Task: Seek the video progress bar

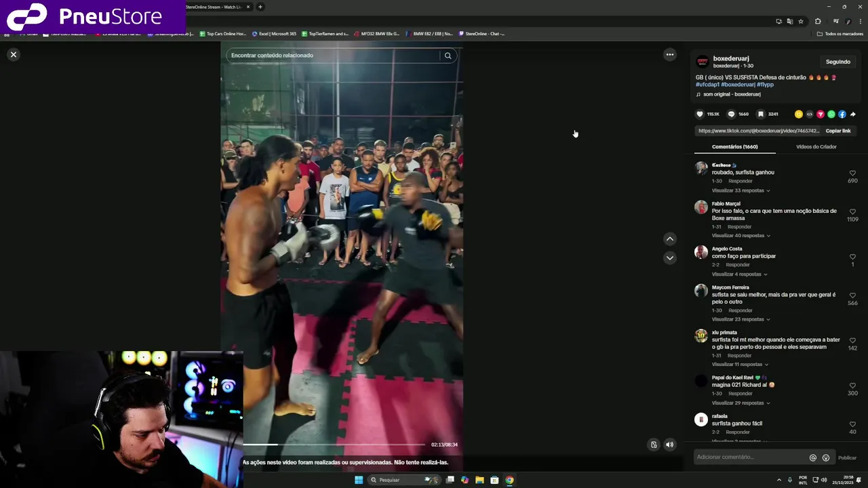Action: pyautogui.click(x=334, y=445)
